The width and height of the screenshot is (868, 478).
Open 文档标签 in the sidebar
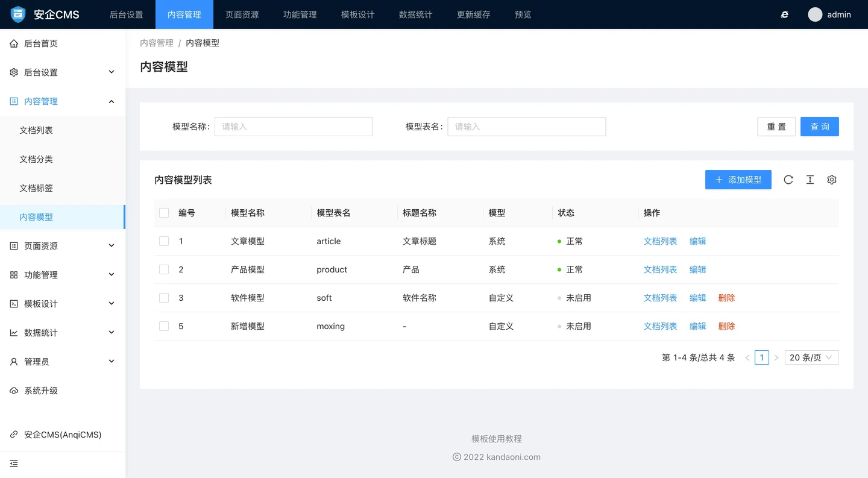[36, 188]
